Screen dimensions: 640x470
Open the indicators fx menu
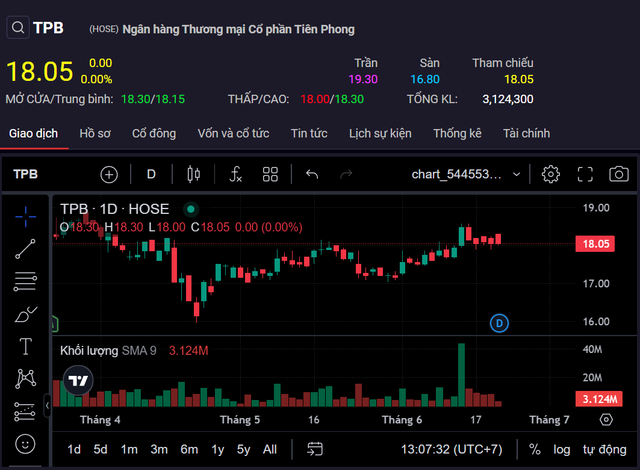click(x=236, y=174)
